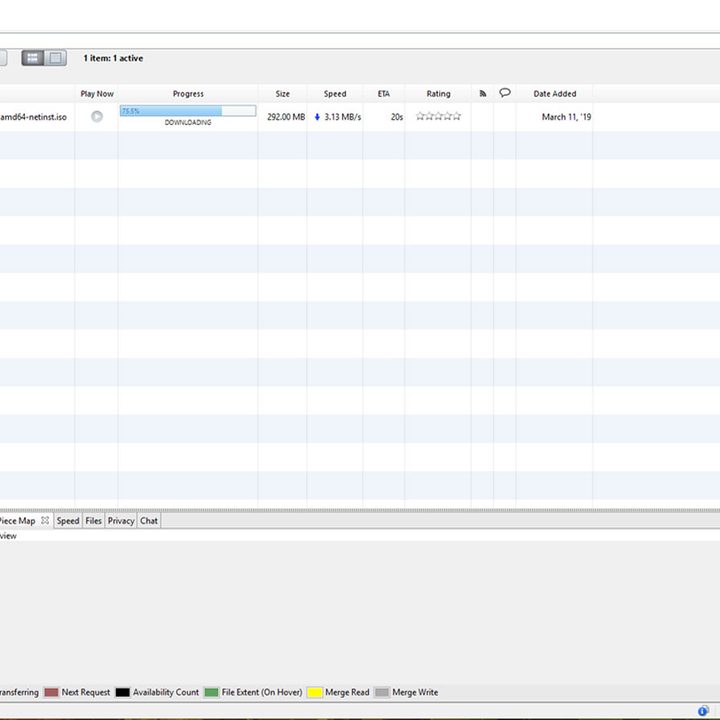
Task: Click the comments column speech bubble icon
Action: point(505,93)
